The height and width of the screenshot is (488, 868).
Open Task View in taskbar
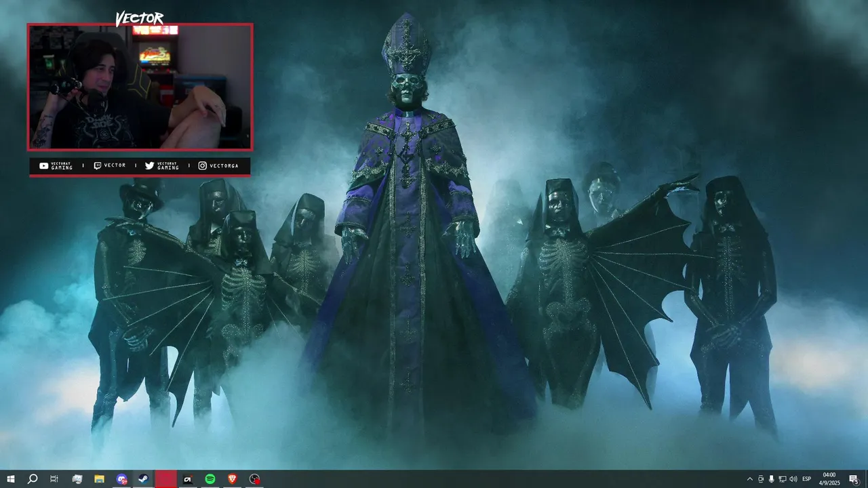point(54,479)
